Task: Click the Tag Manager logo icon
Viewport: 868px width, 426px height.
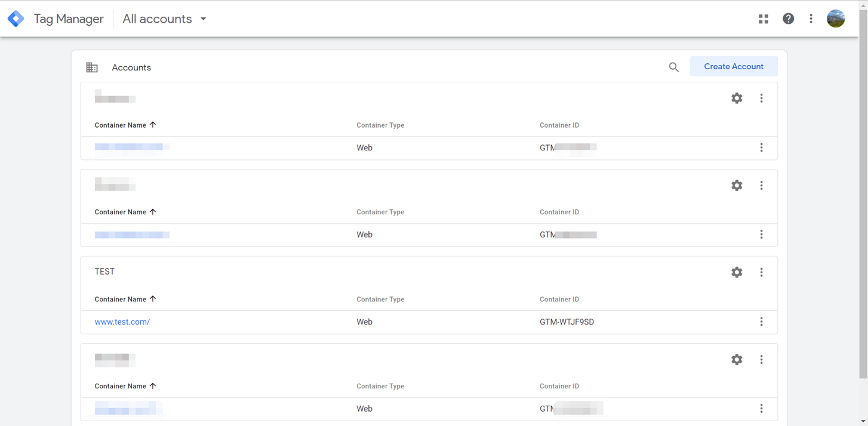Action: [x=16, y=18]
